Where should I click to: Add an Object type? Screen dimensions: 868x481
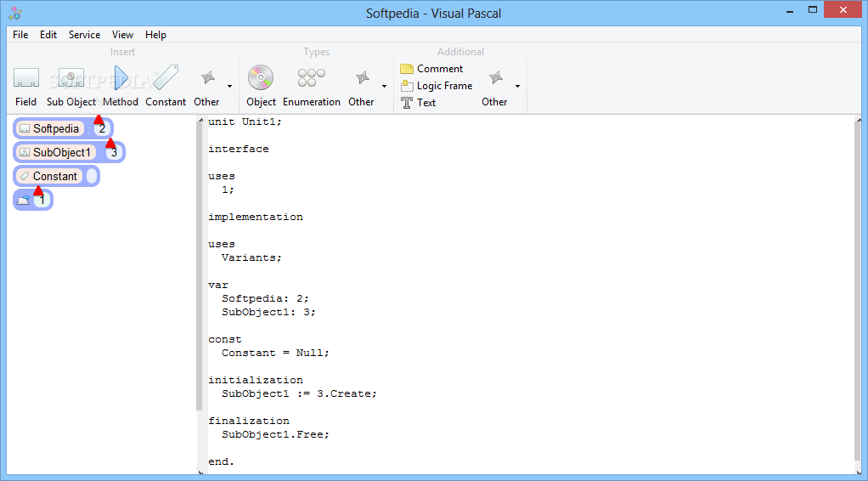(x=261, y=87)
